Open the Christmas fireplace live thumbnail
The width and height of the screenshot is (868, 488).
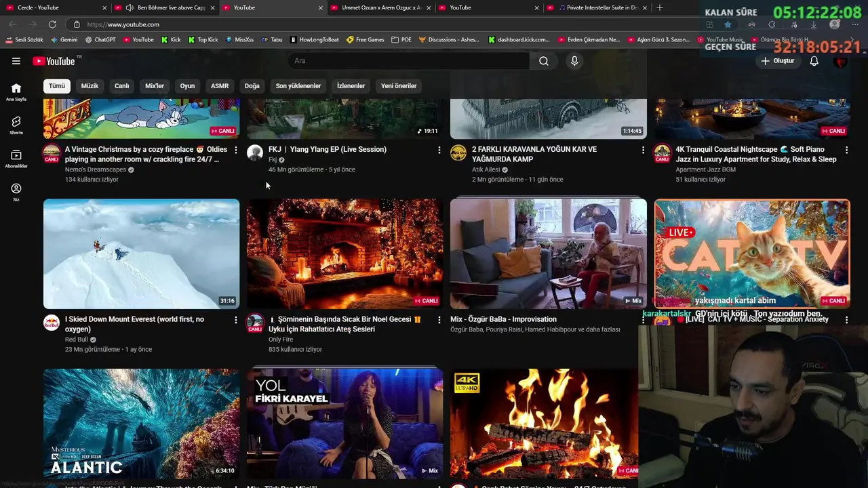(344, 253)
